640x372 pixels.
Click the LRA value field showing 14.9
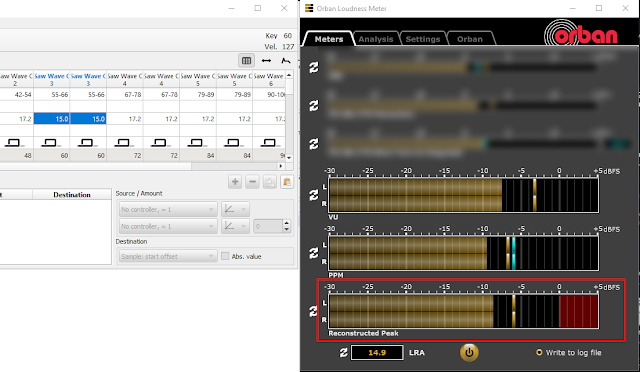[377, 352]
